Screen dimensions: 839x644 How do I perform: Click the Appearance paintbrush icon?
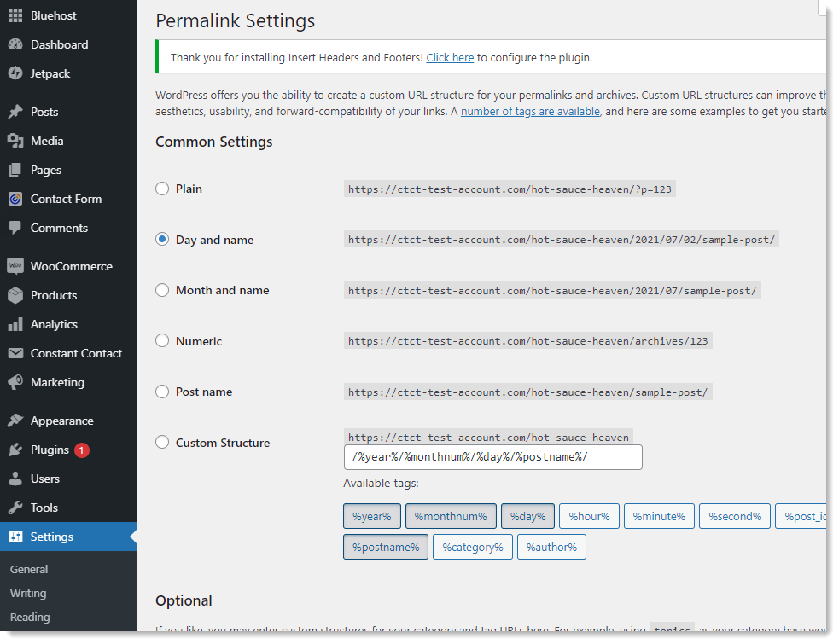15,421
